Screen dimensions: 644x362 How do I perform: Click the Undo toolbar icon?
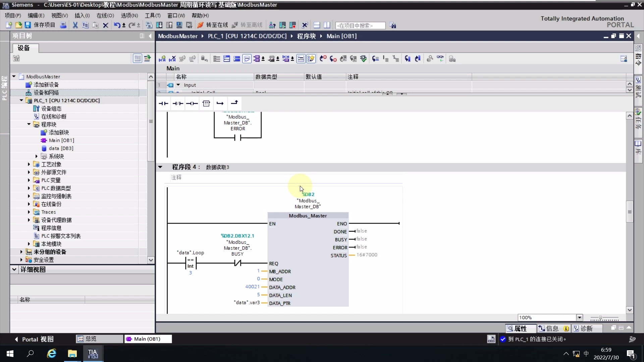coord(117,25)
